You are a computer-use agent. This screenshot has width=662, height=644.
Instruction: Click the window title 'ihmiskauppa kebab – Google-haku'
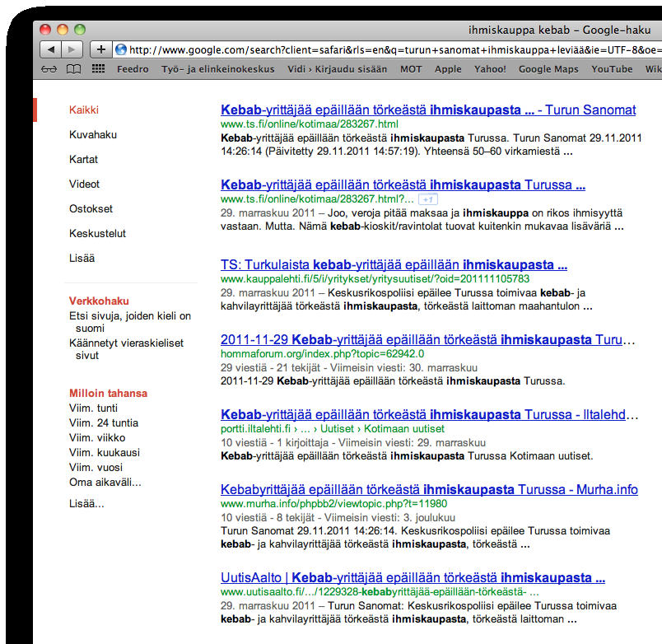point(559,30)
